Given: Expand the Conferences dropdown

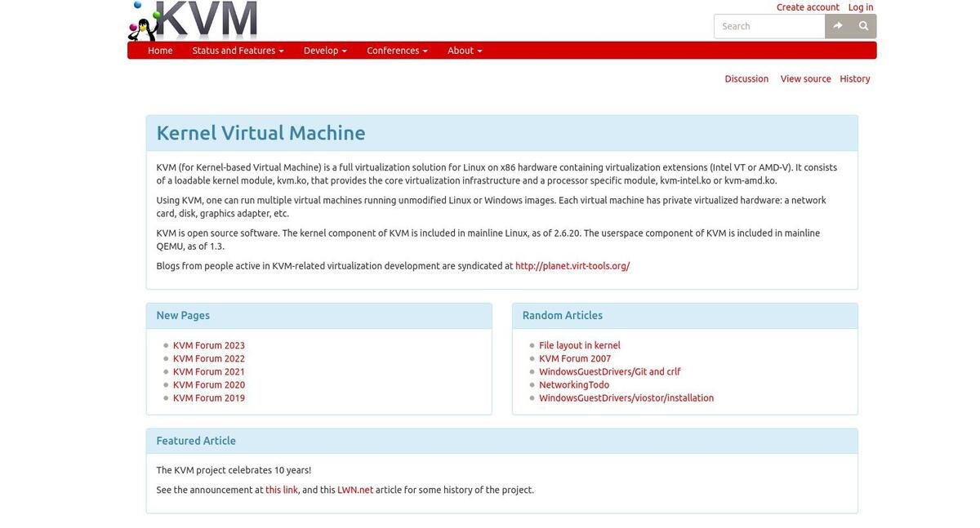Looking at the screenshot, I should (397, 49).
